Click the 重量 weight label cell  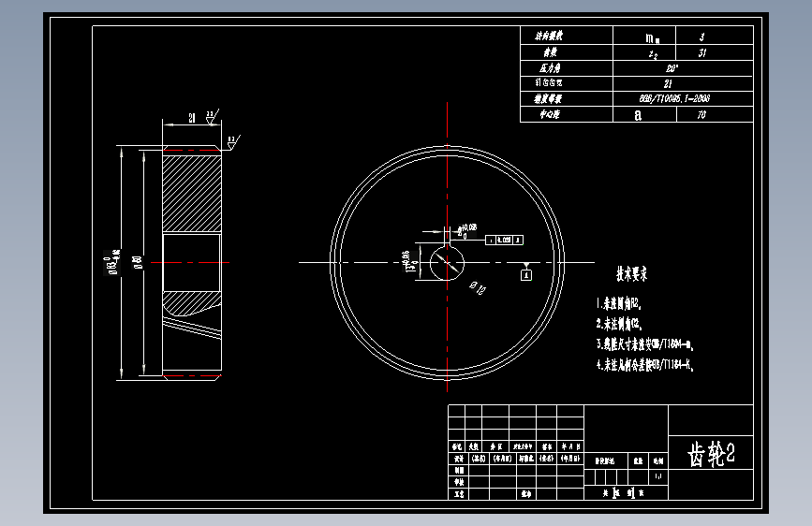pos(639,460)
